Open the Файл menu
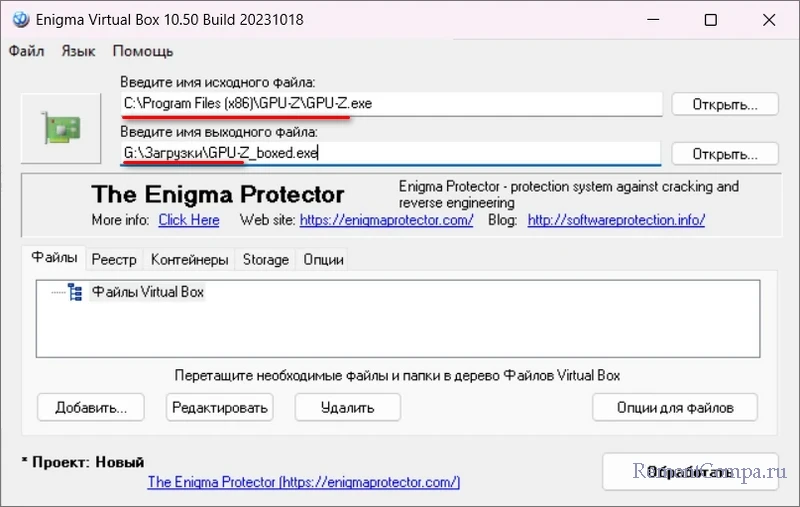Image resolution: width=800 pixels, height=507 pixels. tap(27, 51)
